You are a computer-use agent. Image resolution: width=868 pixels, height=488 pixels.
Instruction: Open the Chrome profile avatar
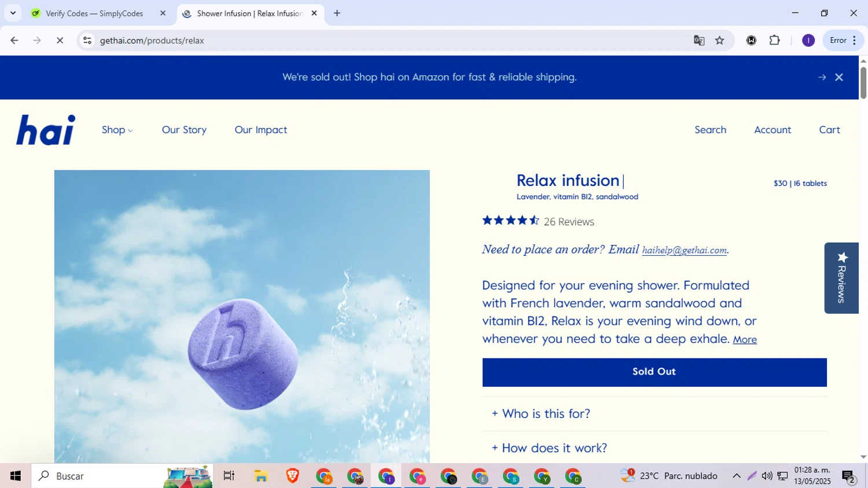tap(808, 41)
